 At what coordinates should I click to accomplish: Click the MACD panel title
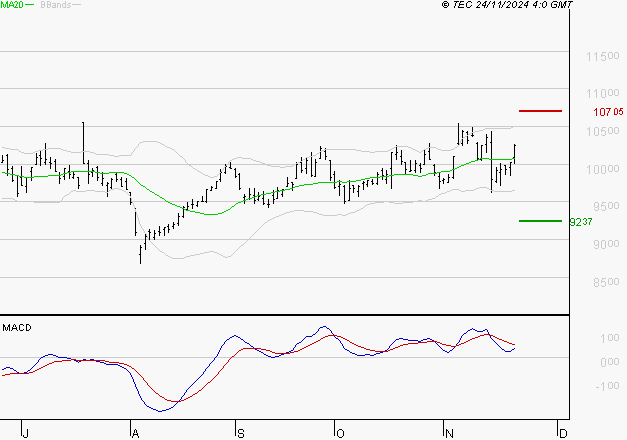[x=17, y=328]
